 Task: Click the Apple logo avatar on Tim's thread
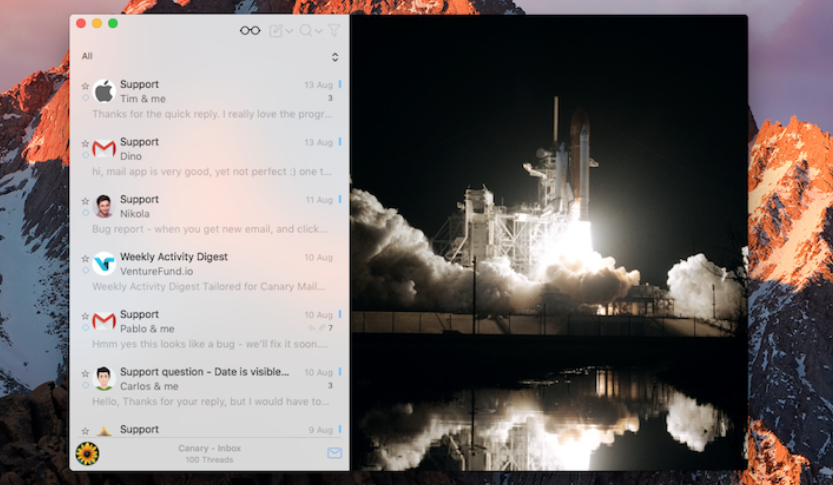pos(104,91)
